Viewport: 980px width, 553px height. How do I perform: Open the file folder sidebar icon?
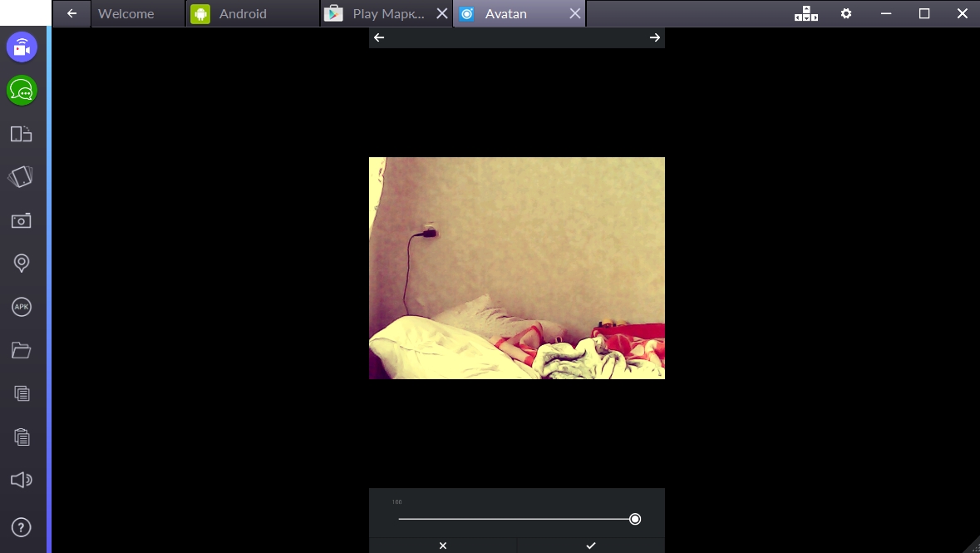(x=22, y=350)
